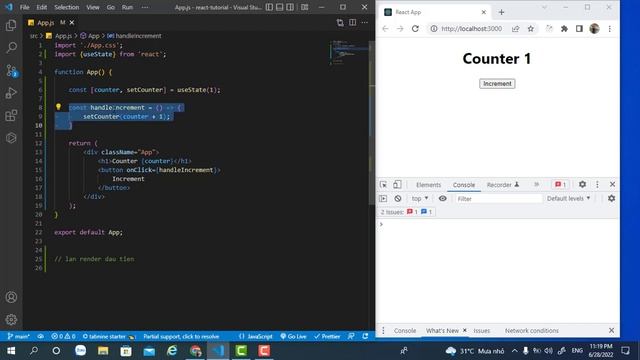Click the lightbulb code action icon
Image resolution: width=640 pixels, height=360 pixels.
[x=58, y=107]
